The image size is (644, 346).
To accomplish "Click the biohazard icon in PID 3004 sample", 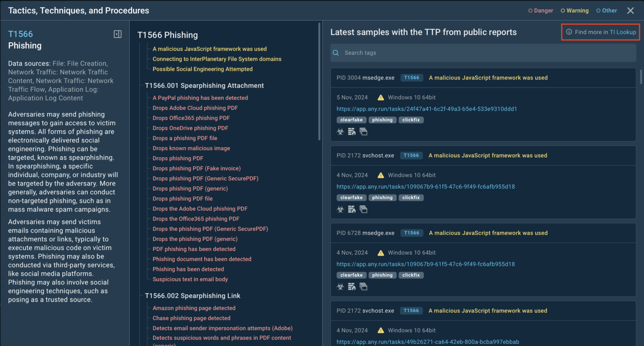I will click(x=340, y=132).
